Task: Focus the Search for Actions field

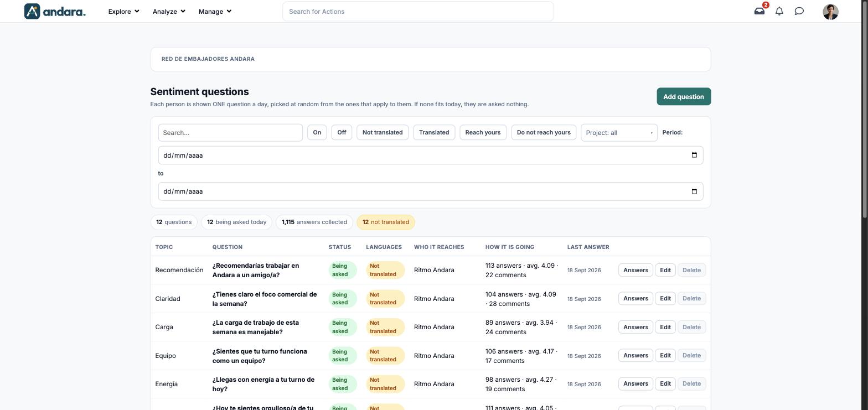Action: [x=418, y=11]
